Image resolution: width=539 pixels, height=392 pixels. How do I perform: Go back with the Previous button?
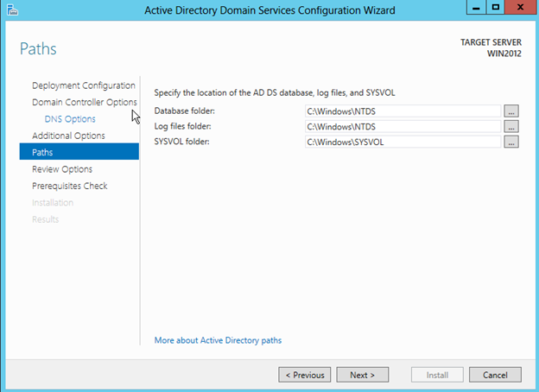[x=304, y=375]
